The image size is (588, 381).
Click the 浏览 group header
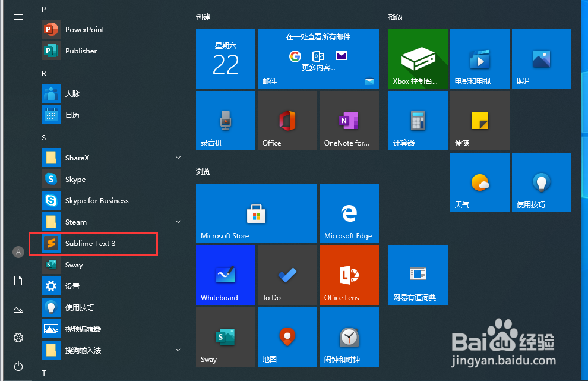coord(203,172)
